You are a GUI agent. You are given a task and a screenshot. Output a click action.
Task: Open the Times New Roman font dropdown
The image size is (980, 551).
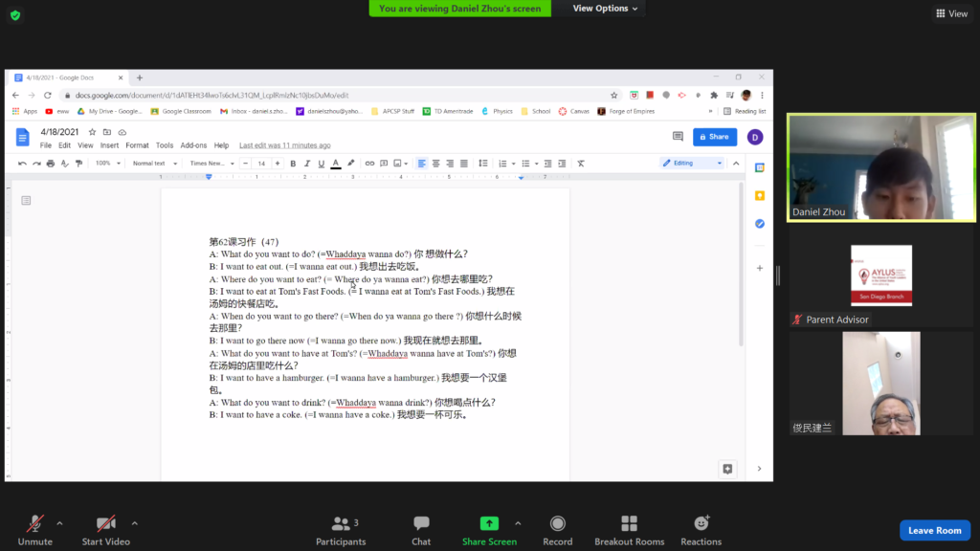(x=212, y=164)
